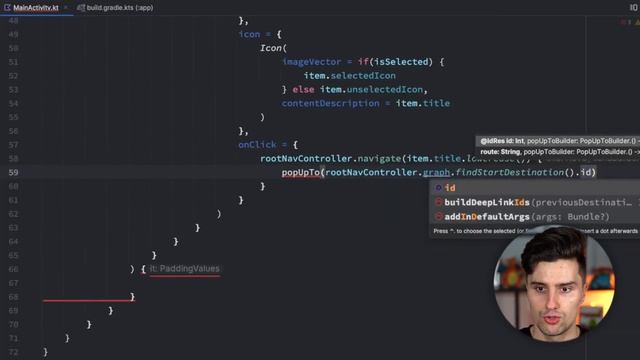
Task: Click the 'Icon(' composable call on line 50
Action: [273, 48]
